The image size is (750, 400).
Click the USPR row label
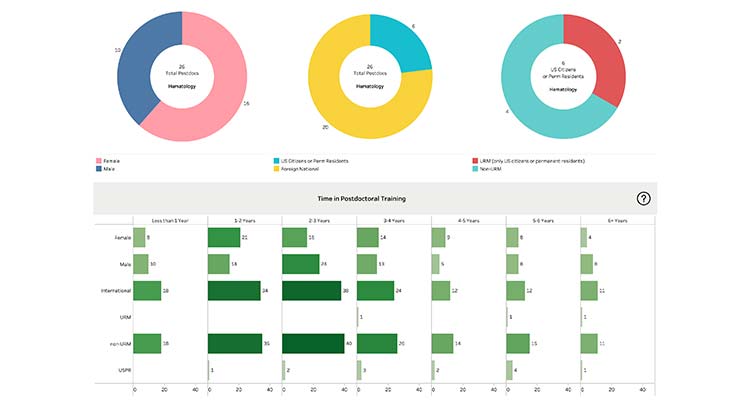click(x=122, y=369)
